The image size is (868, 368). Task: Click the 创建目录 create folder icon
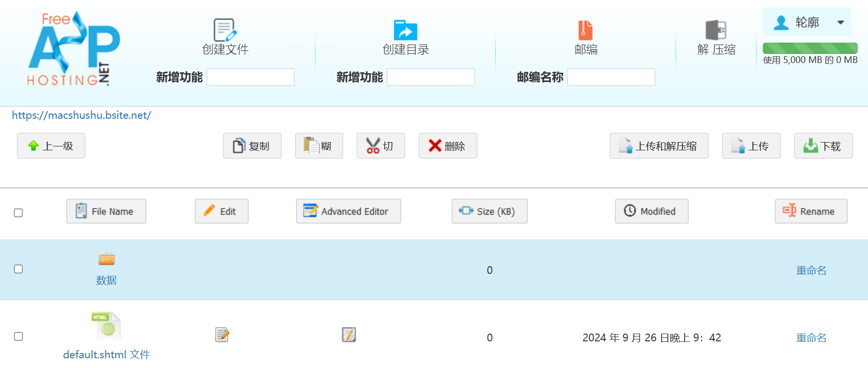406,30
